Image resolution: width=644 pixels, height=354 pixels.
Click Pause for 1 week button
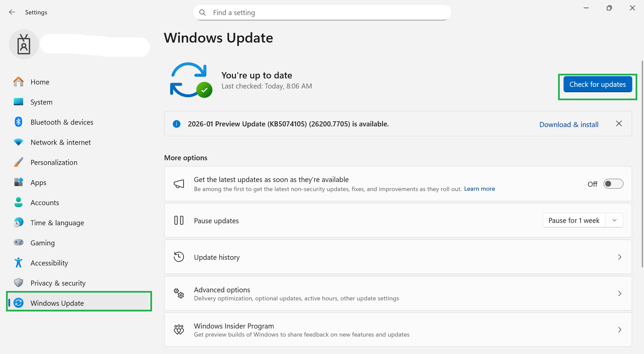tap(574, 220)
